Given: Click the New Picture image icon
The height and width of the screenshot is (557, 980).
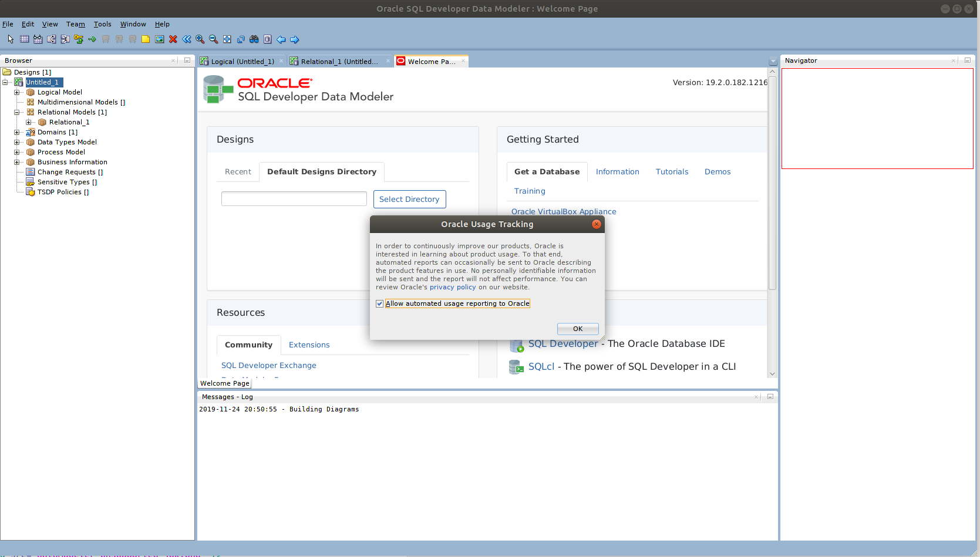Looking at the screenshot, I should coord(159,39).
